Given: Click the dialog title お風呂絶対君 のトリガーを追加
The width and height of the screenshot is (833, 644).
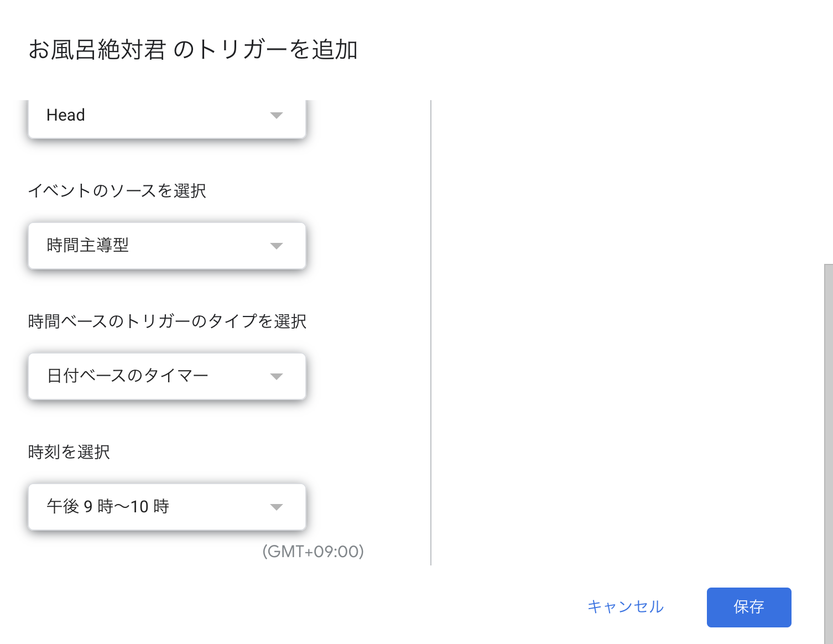Looking at the screenshot, I should pos(195,50).
